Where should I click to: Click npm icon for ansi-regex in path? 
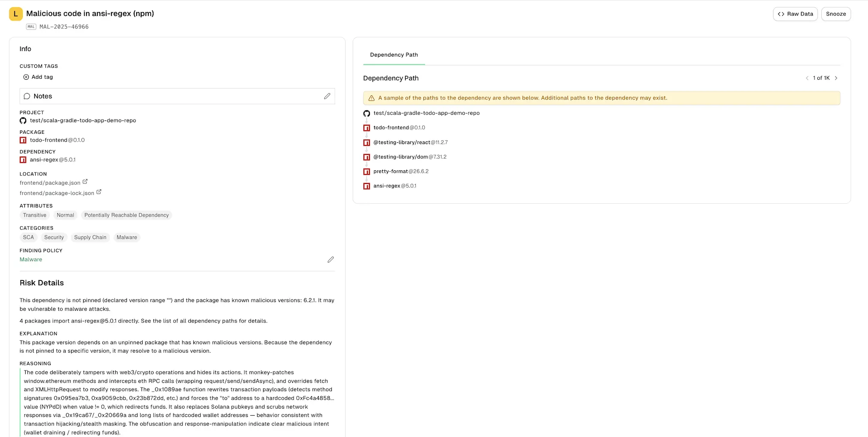point(366,186)
